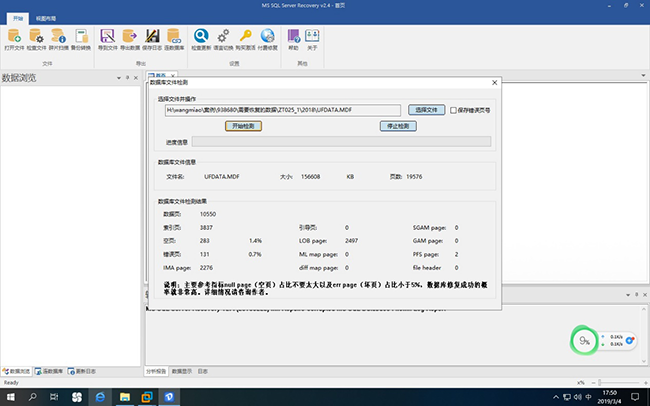650x406 pixels.
Task: Show hidden tray icons via the chevron
Action: pyautogui.click(x=556, y=397)
